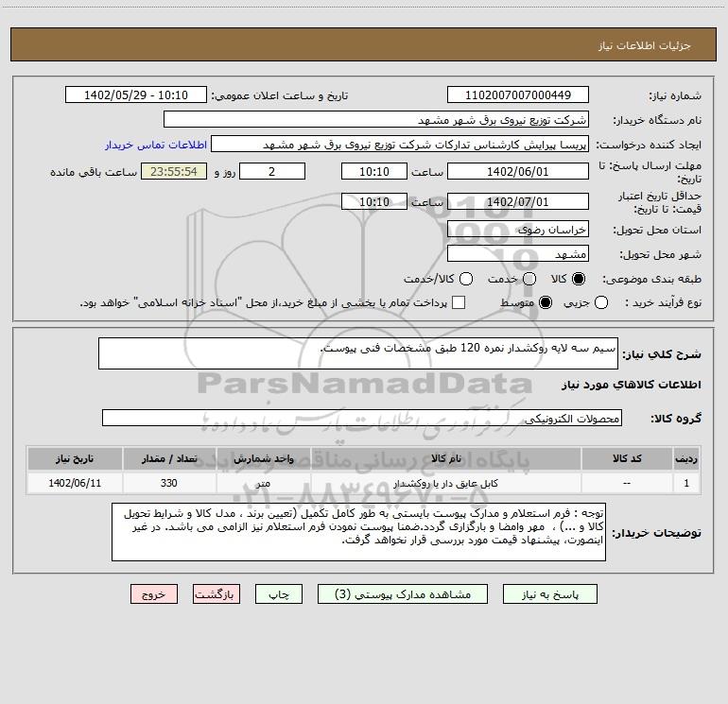Click the واحد شمارش column header
The width and height of the screenshot is (728, 704).
click(263, 459)
